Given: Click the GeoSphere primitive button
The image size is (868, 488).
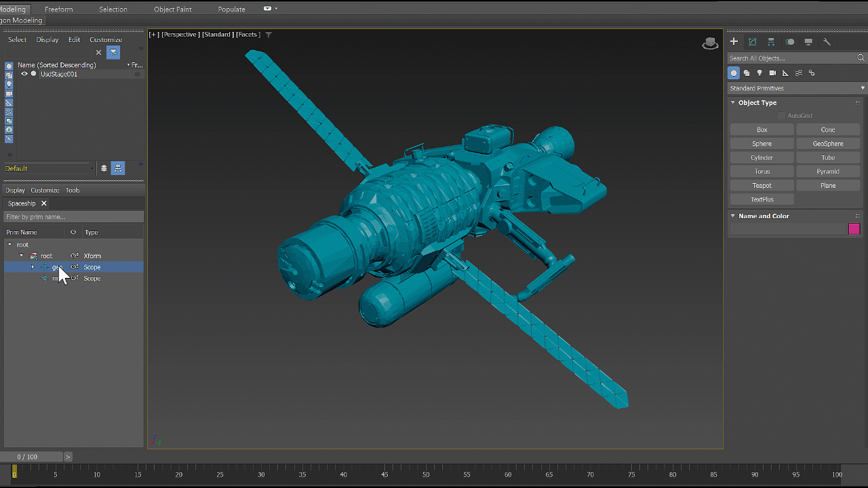Looking at the screenshot, I should click(x=827, y=144).
